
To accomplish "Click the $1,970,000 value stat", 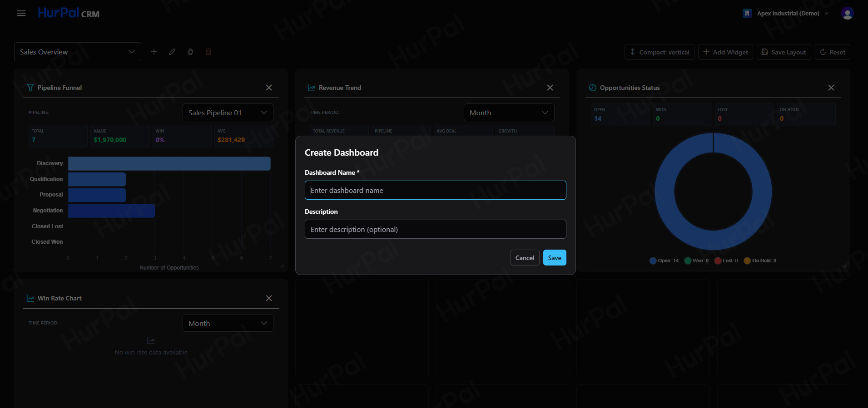I will 110,140.
